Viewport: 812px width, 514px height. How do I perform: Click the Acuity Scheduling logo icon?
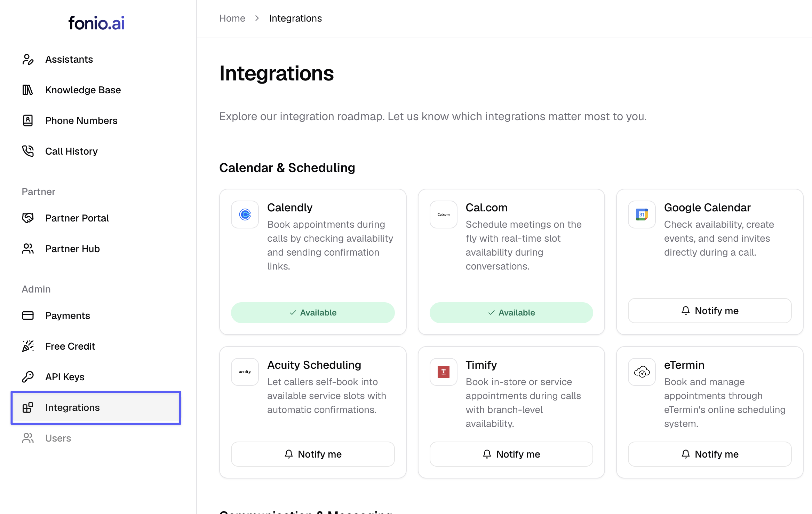[x=245, y=372]
